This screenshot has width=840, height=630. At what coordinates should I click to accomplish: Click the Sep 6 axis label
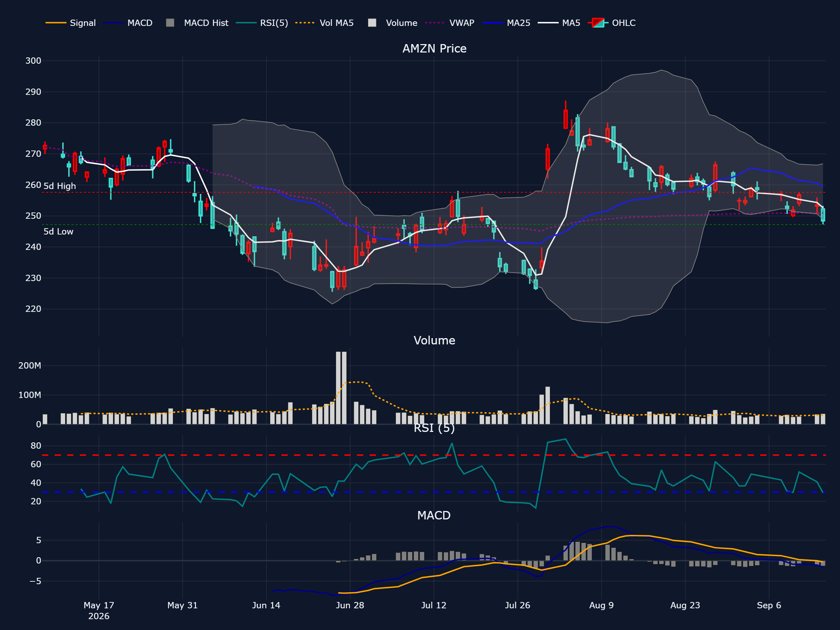click(x=769, y=605)
